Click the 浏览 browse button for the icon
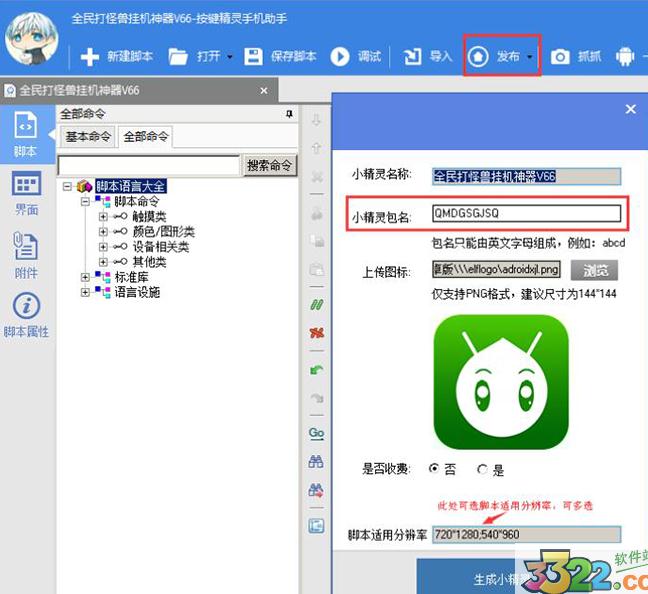 593,270
